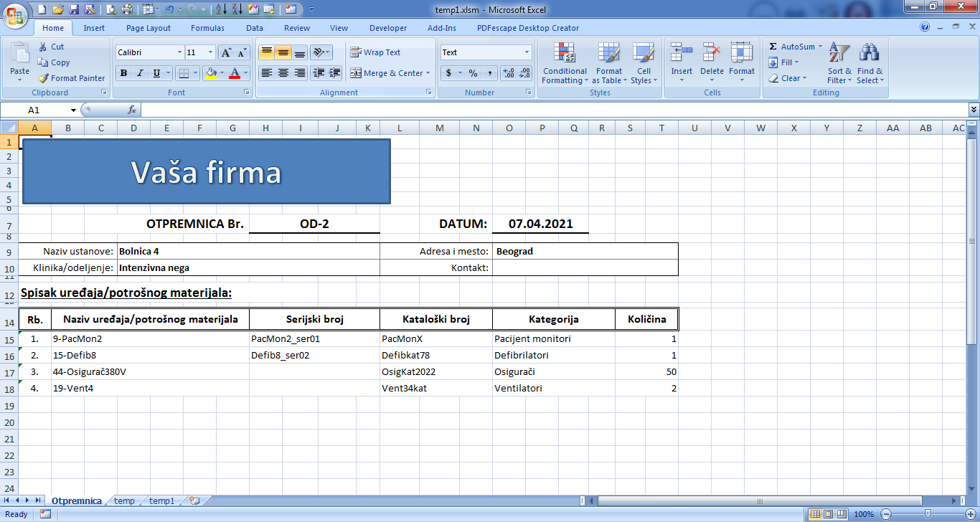
Task: Open the Office Button menu
Action: coord(14,15)
